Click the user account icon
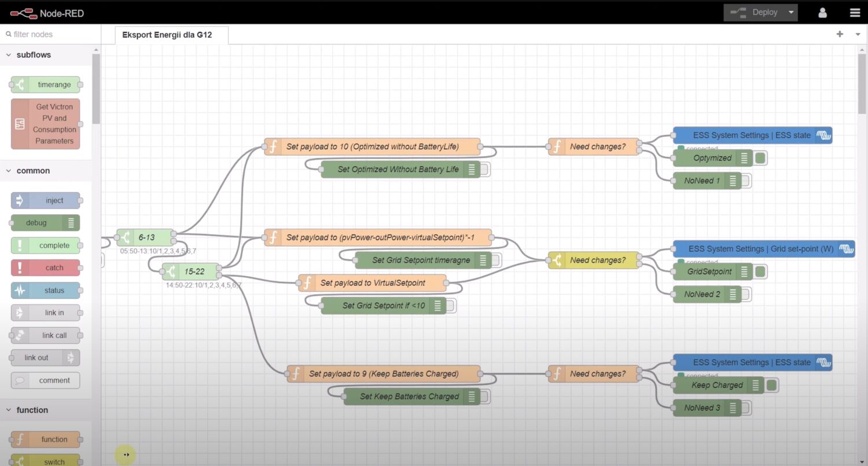Image resolution: width=868 pixels, height=466 pixels. [x=822, y=13]
